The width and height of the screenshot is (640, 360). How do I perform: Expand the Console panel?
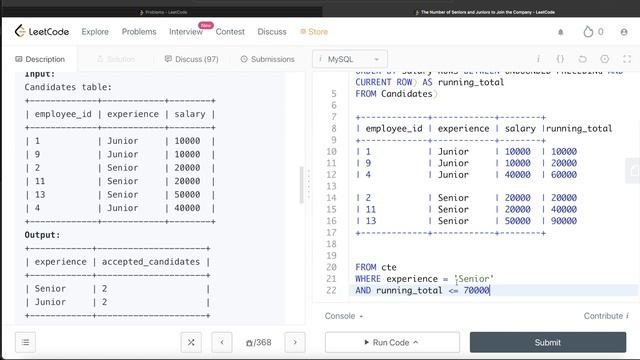tap(344, 316)
